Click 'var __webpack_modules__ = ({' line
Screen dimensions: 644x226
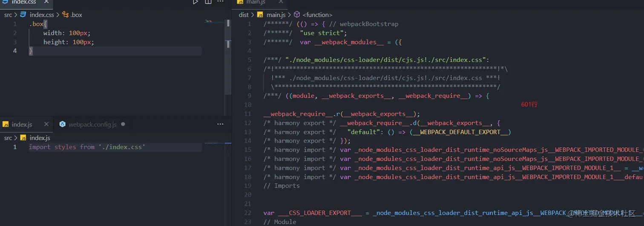coord(351,42)
